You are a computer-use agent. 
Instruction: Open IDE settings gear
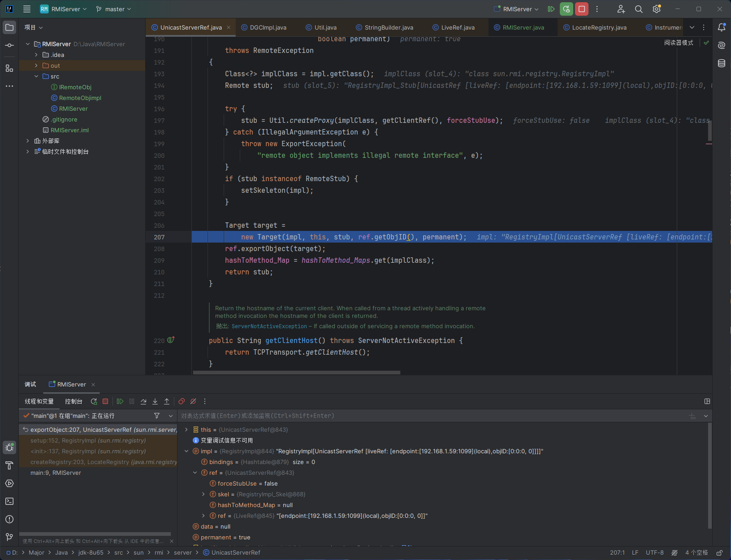(657, 9)
